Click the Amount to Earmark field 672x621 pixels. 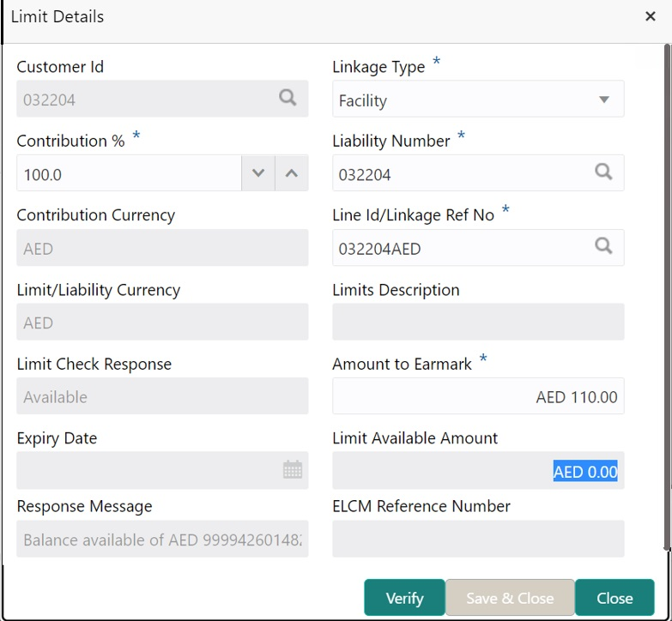(x=478, y=395)
